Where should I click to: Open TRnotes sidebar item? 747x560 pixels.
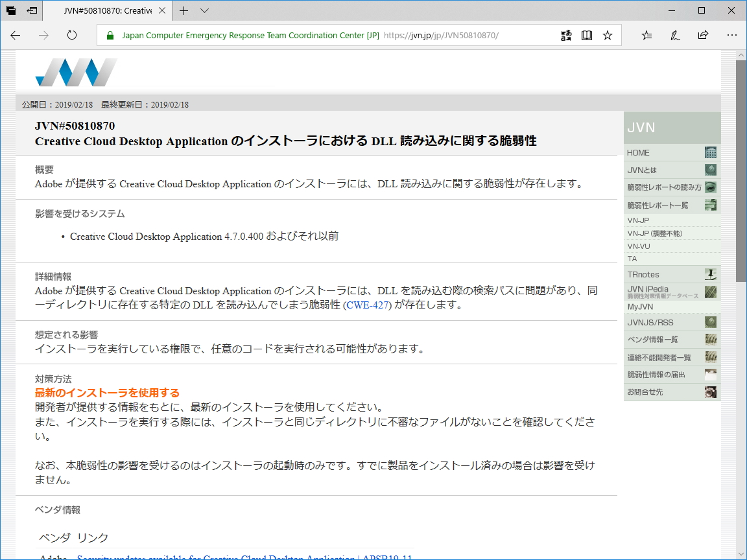tap(672, 274)
